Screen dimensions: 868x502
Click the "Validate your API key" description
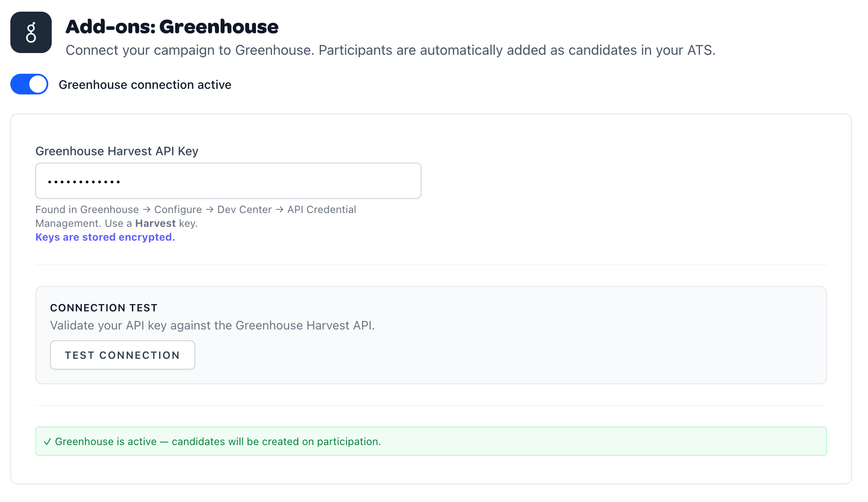tap(212, 326)
